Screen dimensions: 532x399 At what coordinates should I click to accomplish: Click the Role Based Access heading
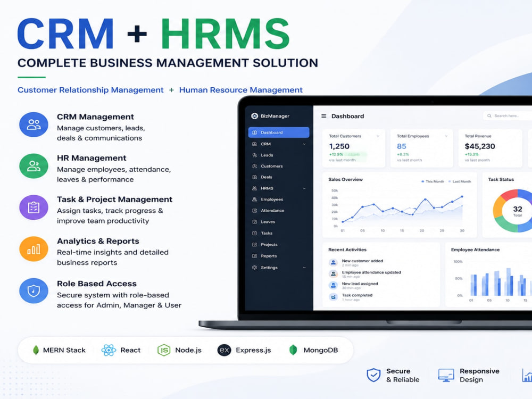97,284
